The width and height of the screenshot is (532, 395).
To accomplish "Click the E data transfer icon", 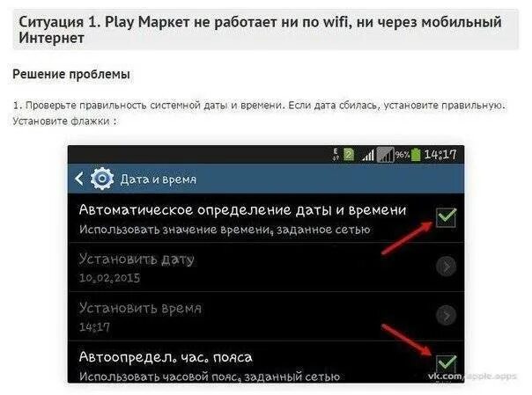I will pos(336,155).
